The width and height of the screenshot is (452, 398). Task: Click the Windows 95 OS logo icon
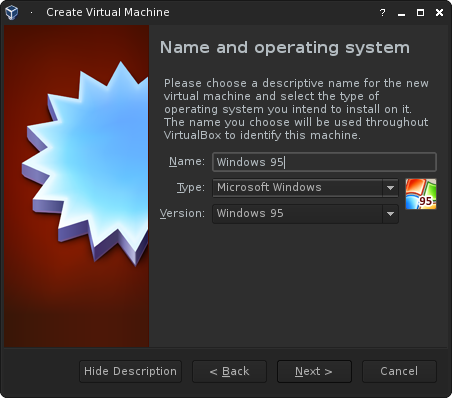pos(421,194)
